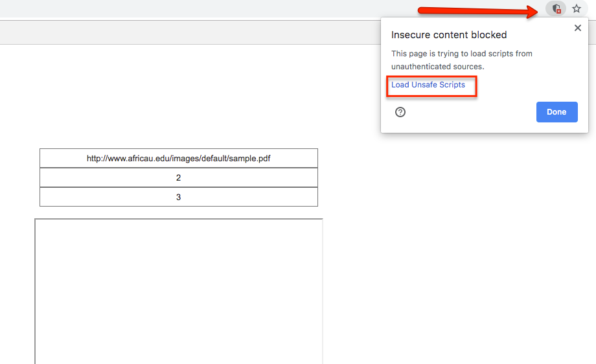596x364 pixels.
Task: Click the insecure content shield icon
Action: (555, 9)
